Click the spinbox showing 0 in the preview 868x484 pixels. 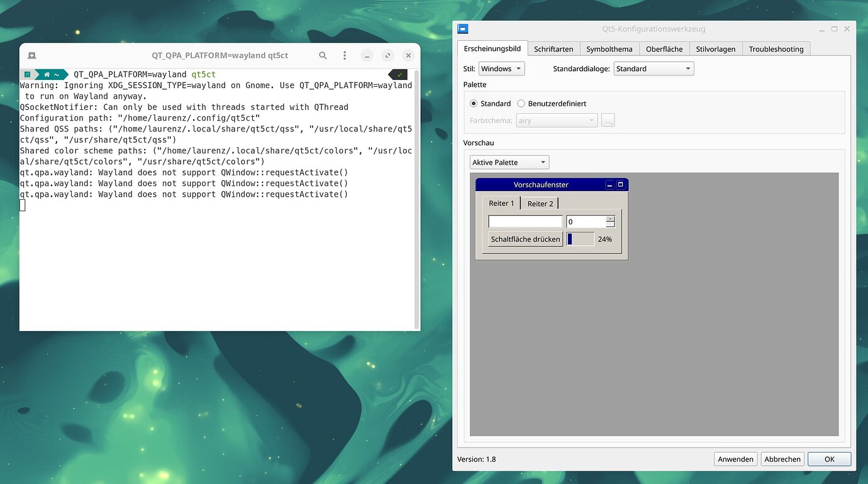586,221
